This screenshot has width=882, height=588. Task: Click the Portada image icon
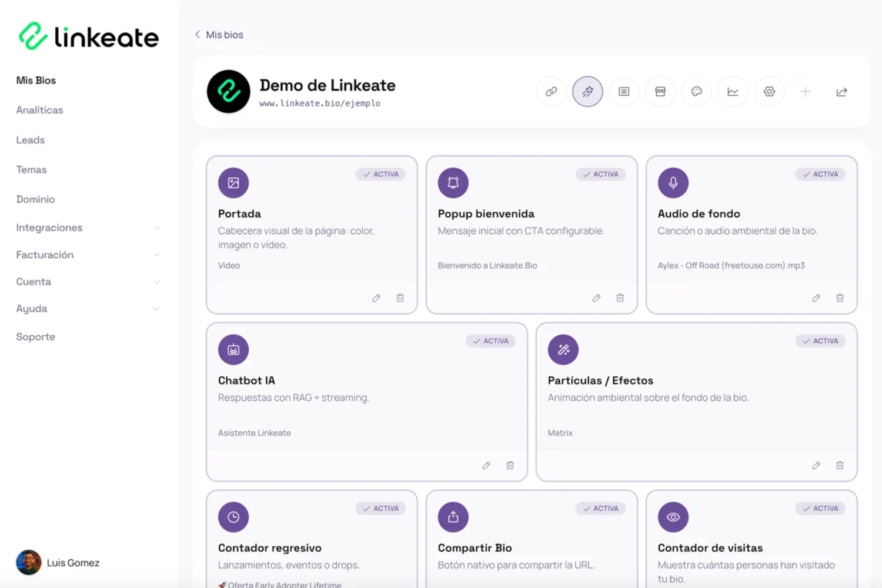(x=233, y=183)
